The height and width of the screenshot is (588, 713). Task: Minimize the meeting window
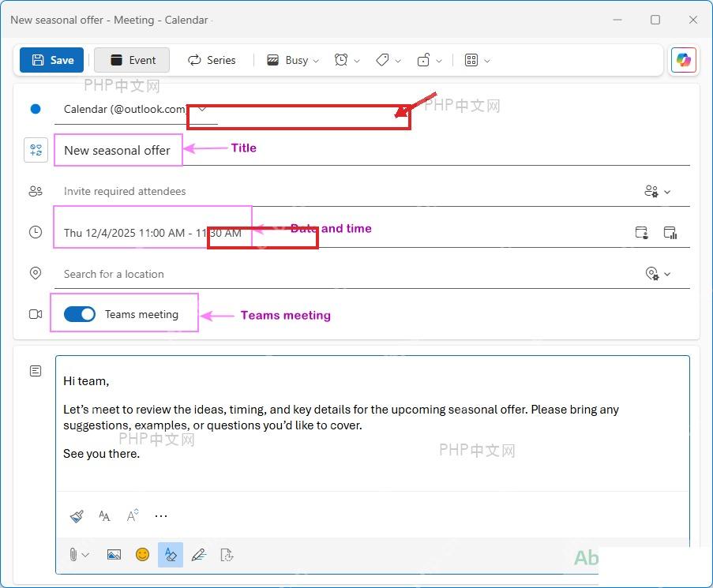(617, 20)
